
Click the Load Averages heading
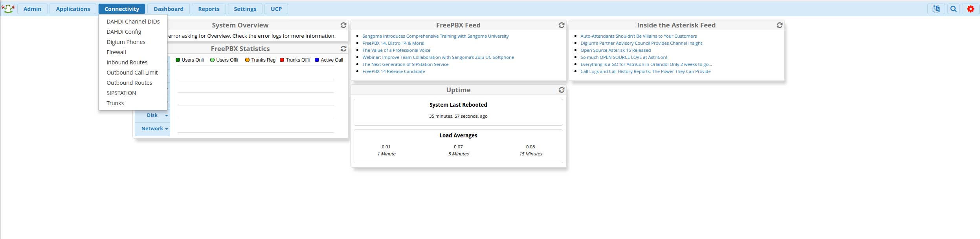458,135
